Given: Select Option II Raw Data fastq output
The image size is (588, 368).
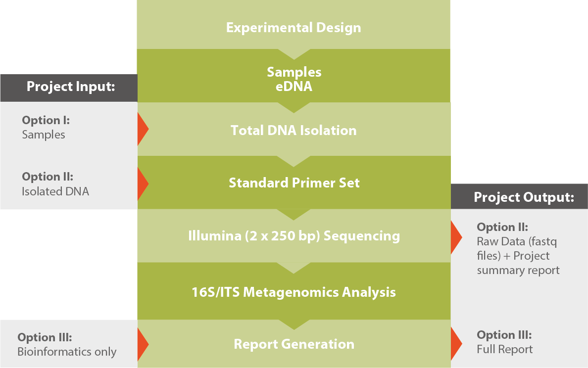Looking at the screenshot, I should tap(518, 248).
